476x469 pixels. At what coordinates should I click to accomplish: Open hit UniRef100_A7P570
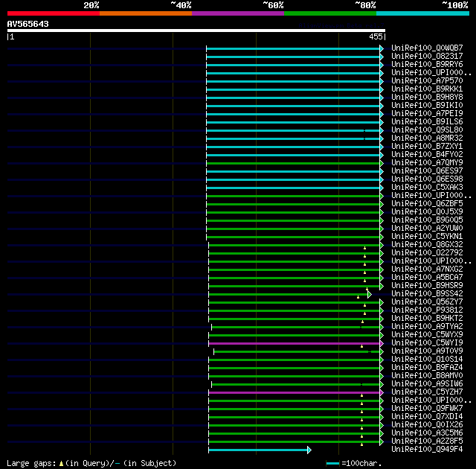(x=427, y=81)
